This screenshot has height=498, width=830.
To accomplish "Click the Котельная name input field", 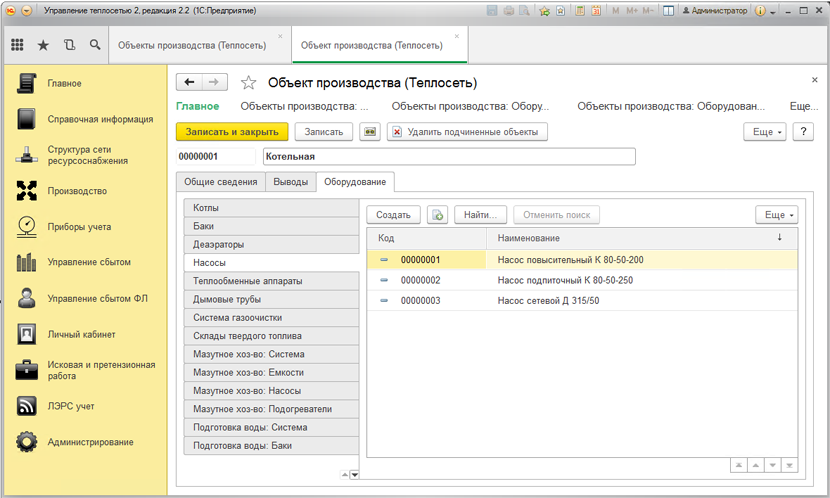I will click(x=448, y=157).
